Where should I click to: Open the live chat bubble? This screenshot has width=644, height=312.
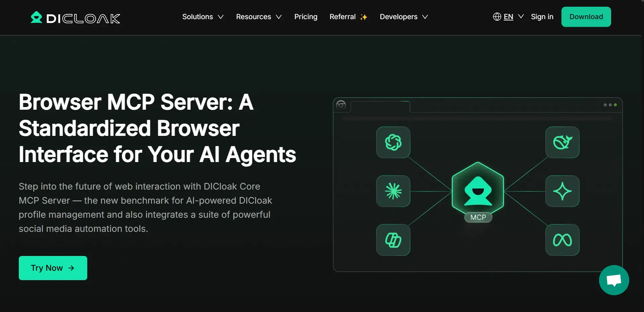[614, 280]
